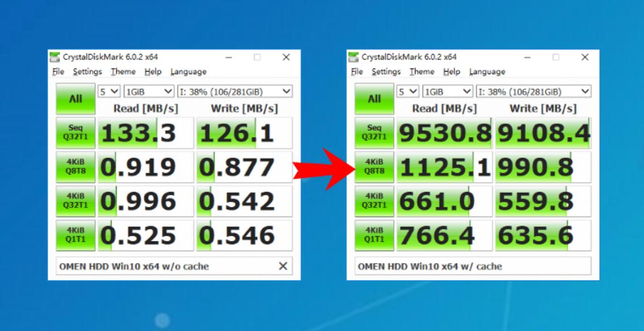Run the 4KiB Q1T1 test in right window

[374, 236]
